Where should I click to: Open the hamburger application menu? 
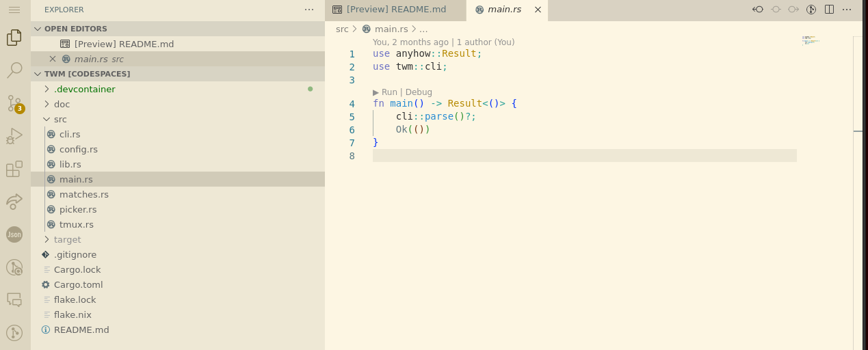click(x=14, y=10)
